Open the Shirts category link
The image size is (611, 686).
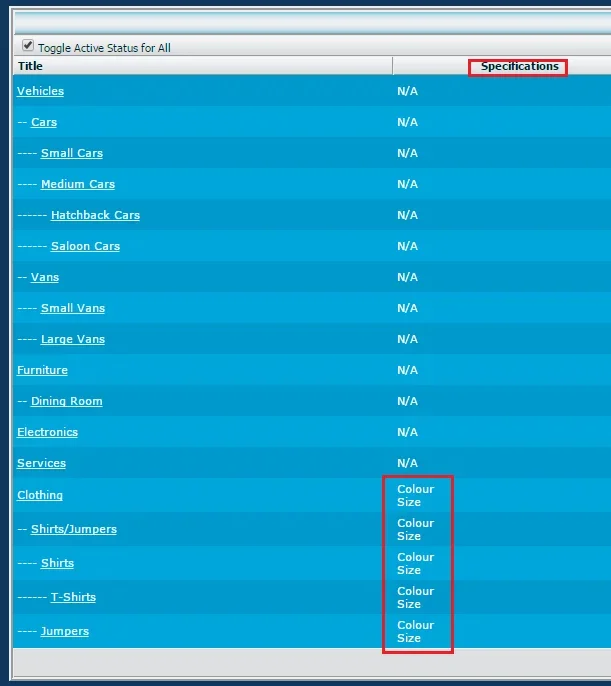click(57, 564)
